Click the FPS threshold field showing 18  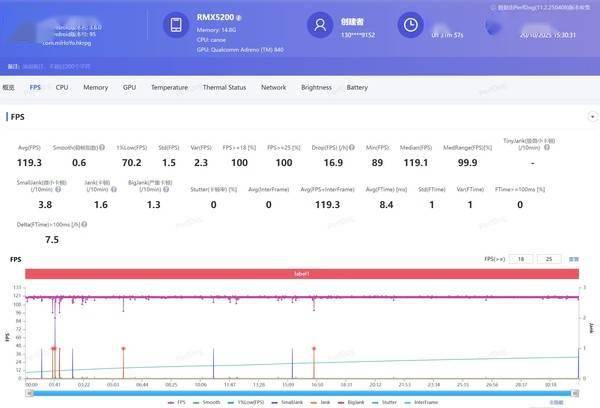[520, 259]
